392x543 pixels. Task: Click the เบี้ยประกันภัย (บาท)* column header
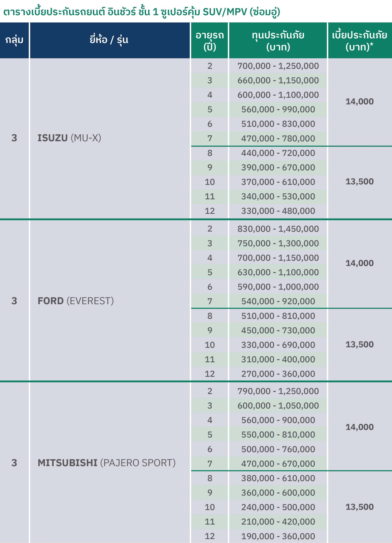tap(360, 40)
